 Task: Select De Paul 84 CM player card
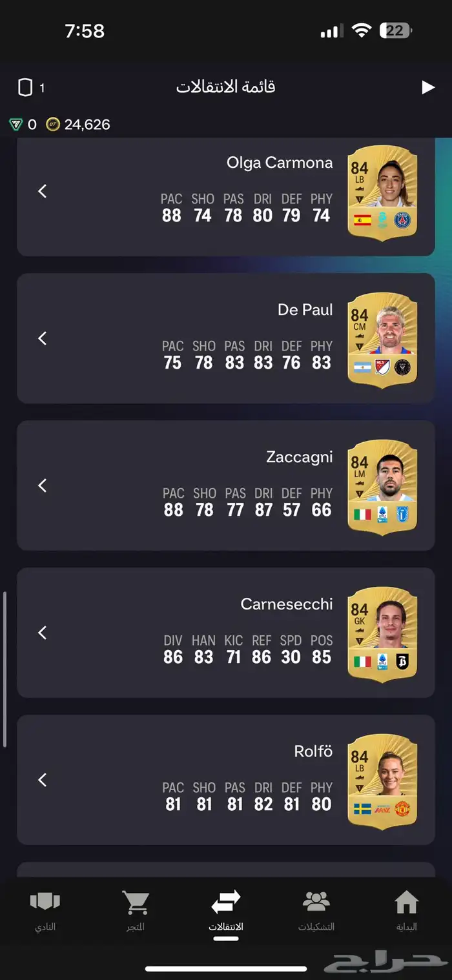[x=382, y=340]
